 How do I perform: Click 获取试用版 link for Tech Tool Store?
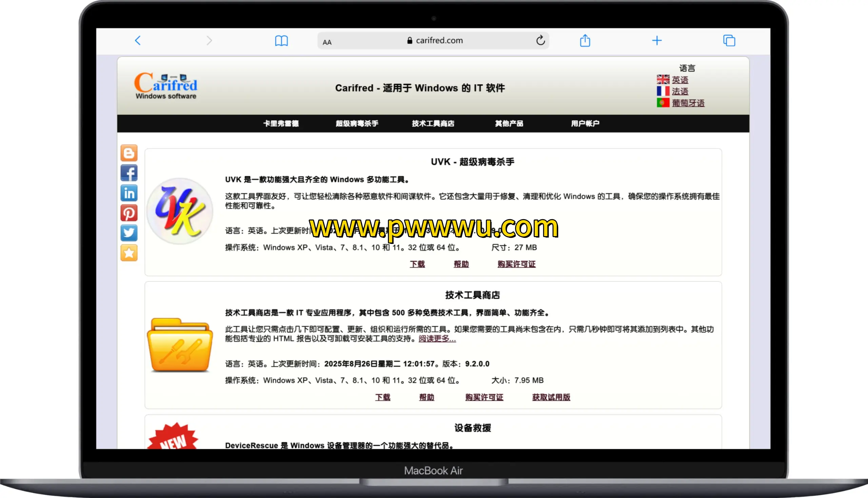point(551,397)
